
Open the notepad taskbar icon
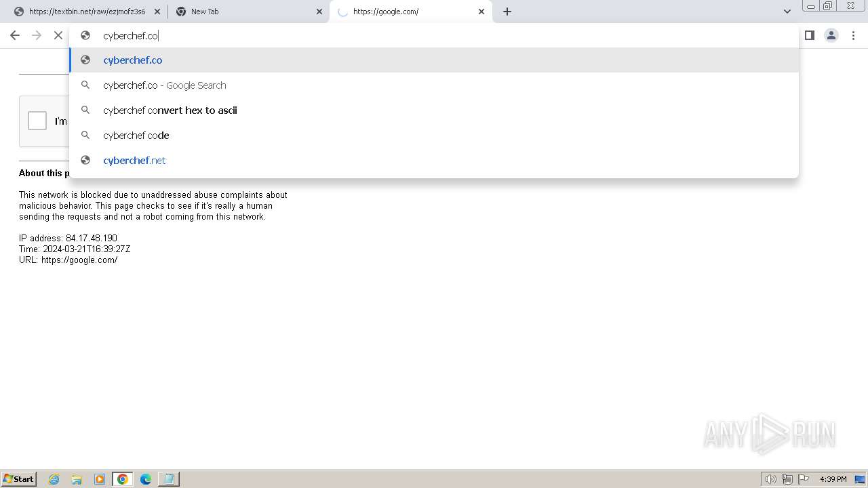click(x=168, y=479)
